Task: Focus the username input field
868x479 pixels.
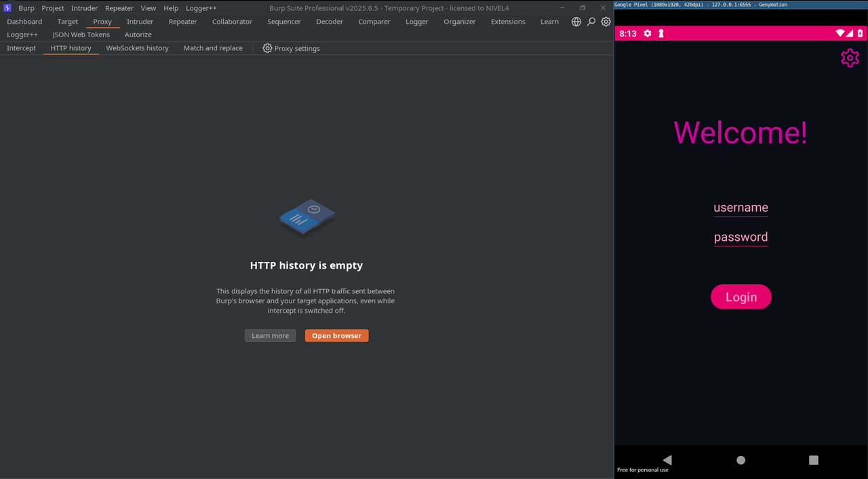Action: click(741, 208)
